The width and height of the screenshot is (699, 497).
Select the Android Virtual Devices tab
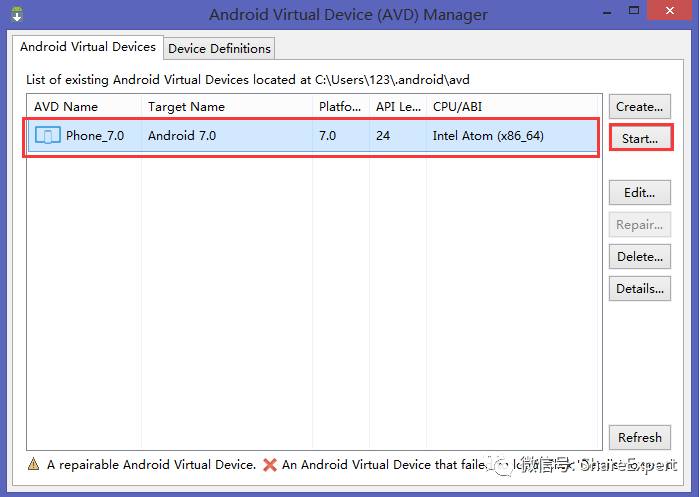pyautogui.click(x=88, y=47)
